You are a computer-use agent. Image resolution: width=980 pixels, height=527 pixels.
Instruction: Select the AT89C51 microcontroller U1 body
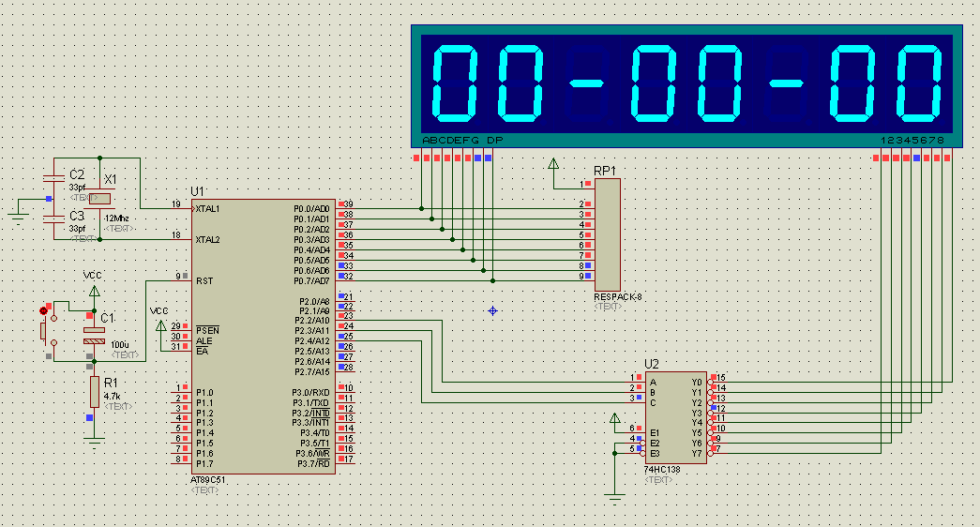click(264, 337)
